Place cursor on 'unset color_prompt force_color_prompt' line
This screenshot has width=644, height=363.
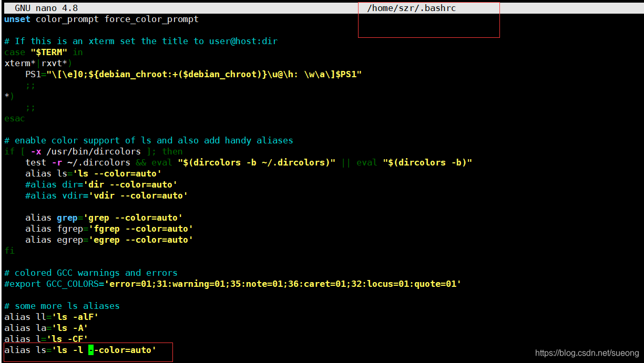[x=101, y=19]
